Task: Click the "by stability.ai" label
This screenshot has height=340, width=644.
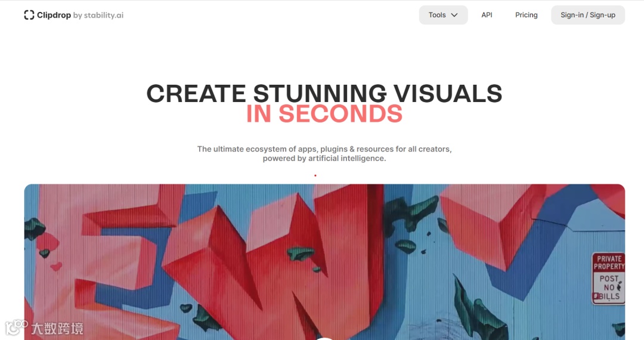Action: [98, 15]
